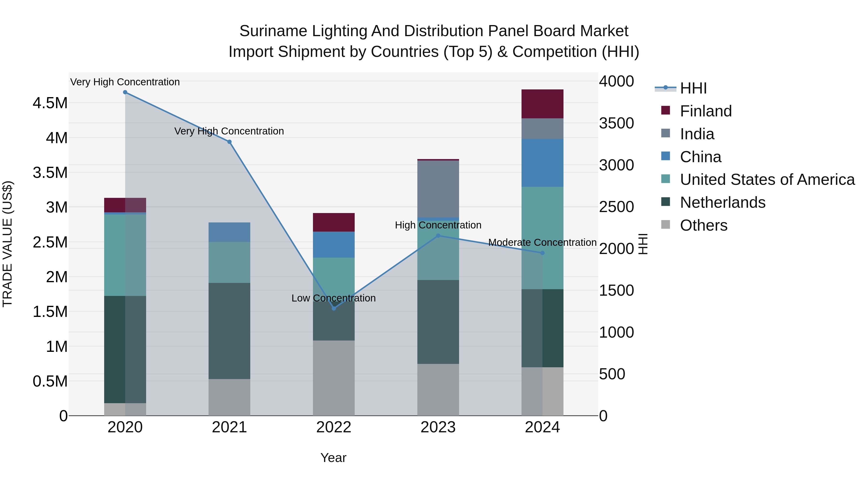Click the 'High Concentration' annotation at 2023
Screen dimensions: 868x488
438,225
